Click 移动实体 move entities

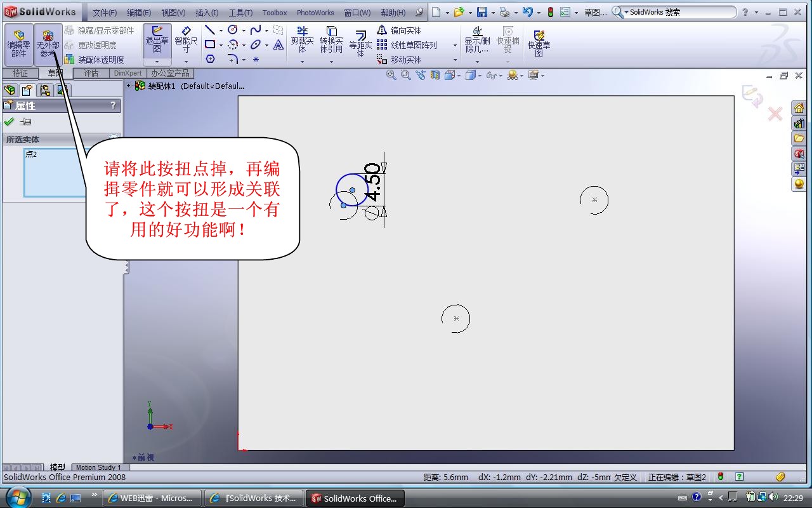(x=398, y=60)
